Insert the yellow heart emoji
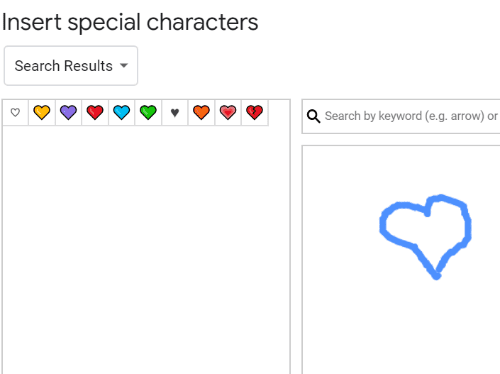 pos(42,112)
